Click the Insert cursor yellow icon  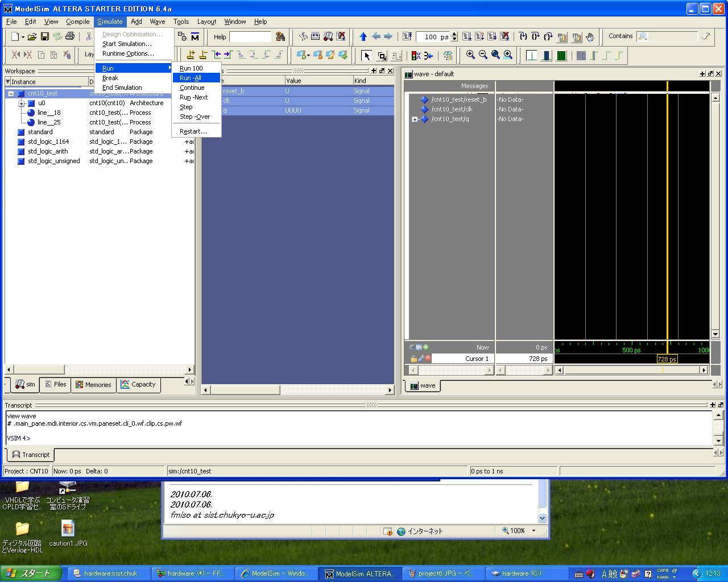[x=191, y=55]
